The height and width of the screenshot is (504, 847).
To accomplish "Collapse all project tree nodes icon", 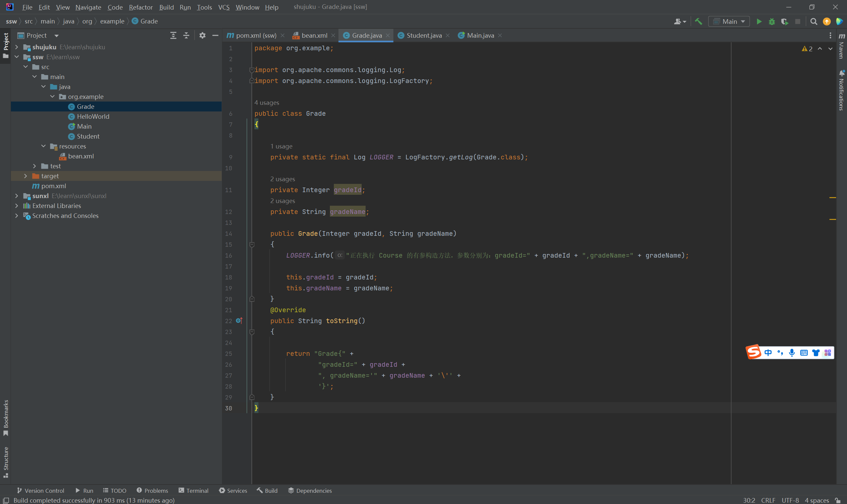I will coord(186,35).
